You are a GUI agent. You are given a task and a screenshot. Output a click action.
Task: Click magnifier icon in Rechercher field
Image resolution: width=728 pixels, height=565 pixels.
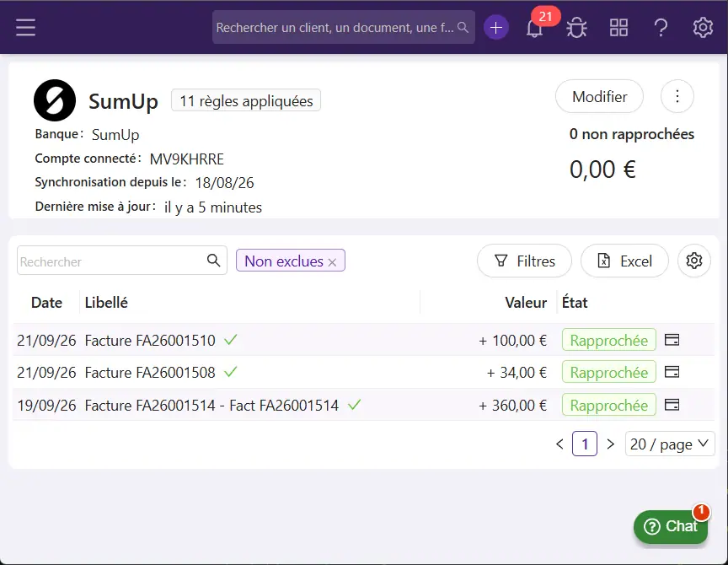(213, 261)
